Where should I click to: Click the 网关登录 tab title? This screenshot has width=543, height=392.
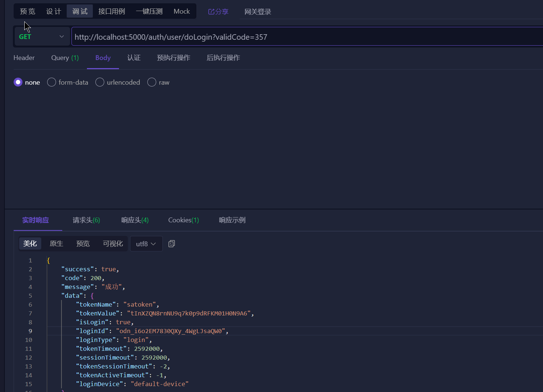coord(258,12)
